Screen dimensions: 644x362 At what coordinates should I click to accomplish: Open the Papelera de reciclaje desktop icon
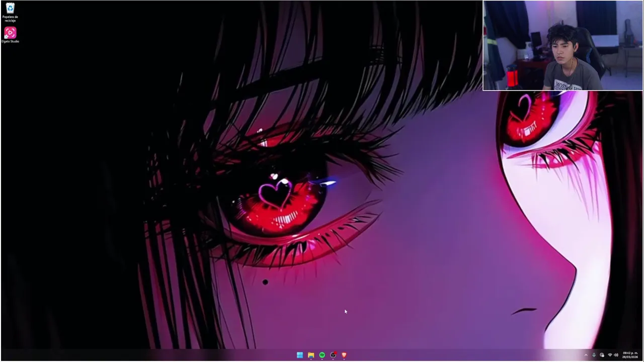(x=10, y=12)
